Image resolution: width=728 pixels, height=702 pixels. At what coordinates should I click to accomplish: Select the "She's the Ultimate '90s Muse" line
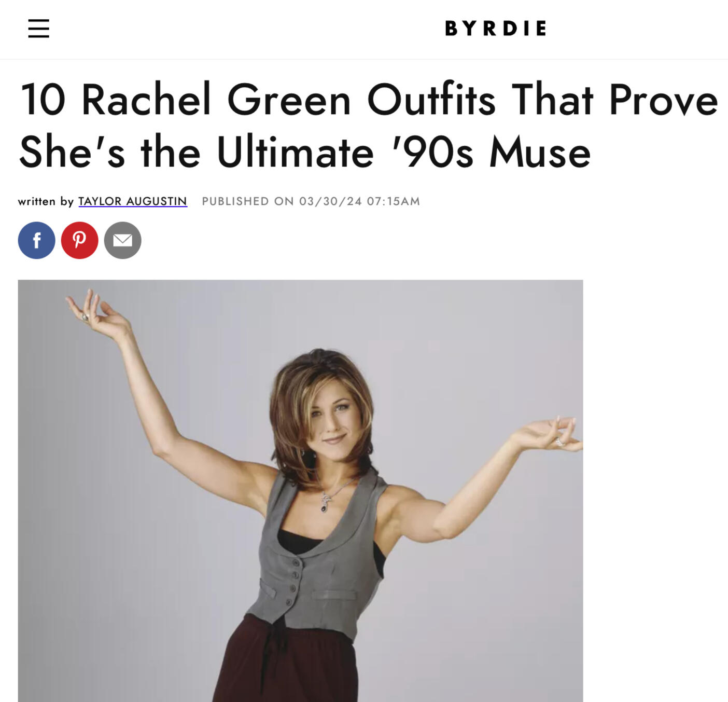click(305, 152)
